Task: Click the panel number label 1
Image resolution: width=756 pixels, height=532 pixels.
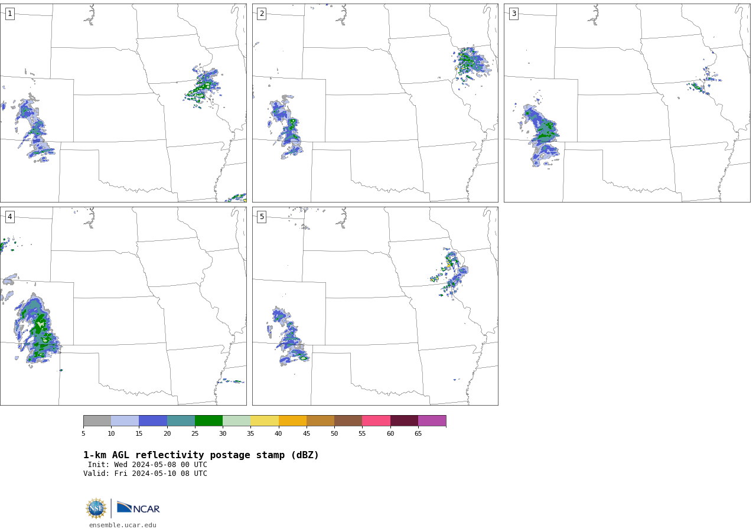Action: (x=9, y=14)
